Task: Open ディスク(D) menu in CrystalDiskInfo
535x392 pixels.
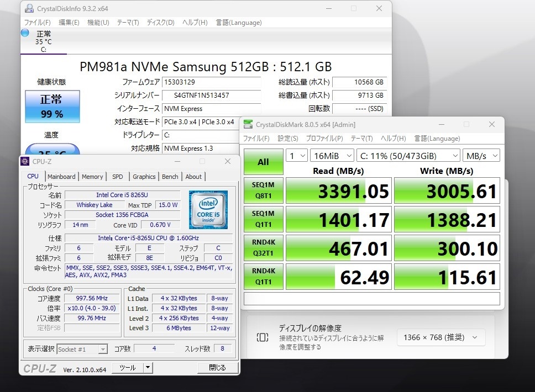Action: tap(160, 23)
